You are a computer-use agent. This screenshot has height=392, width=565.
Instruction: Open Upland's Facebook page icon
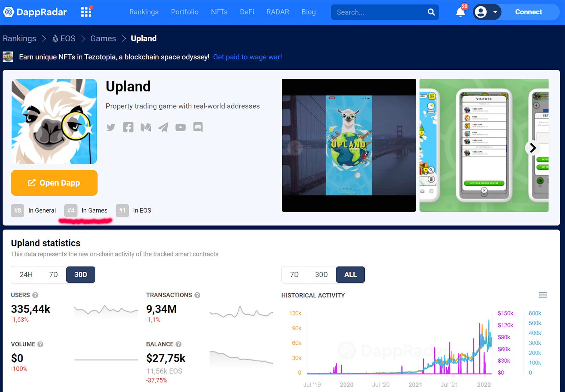tap(128, 127)
